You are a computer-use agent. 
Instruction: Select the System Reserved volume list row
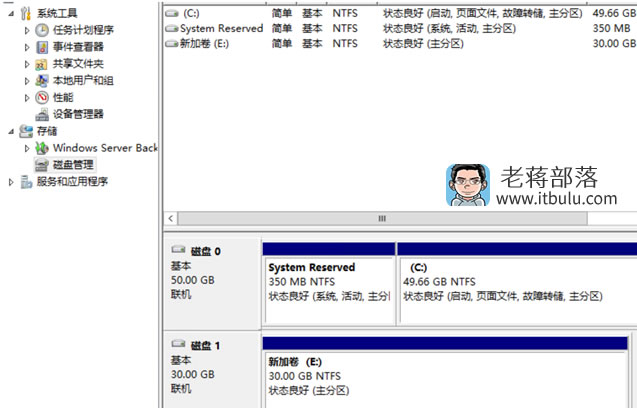[400, 28]
